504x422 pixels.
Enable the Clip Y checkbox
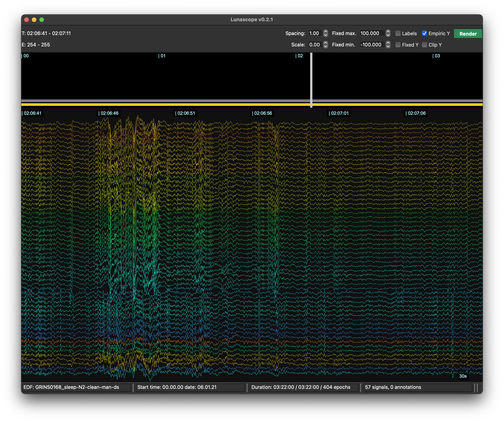(424, 45)
